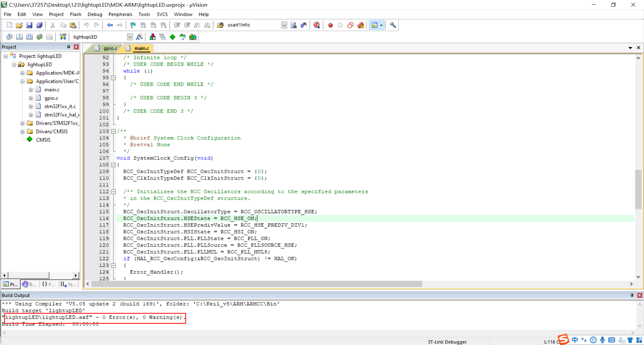Paste from clipboard using the Paste icon
Viewport: 644px width, 345px height.
tap(73, 25)
